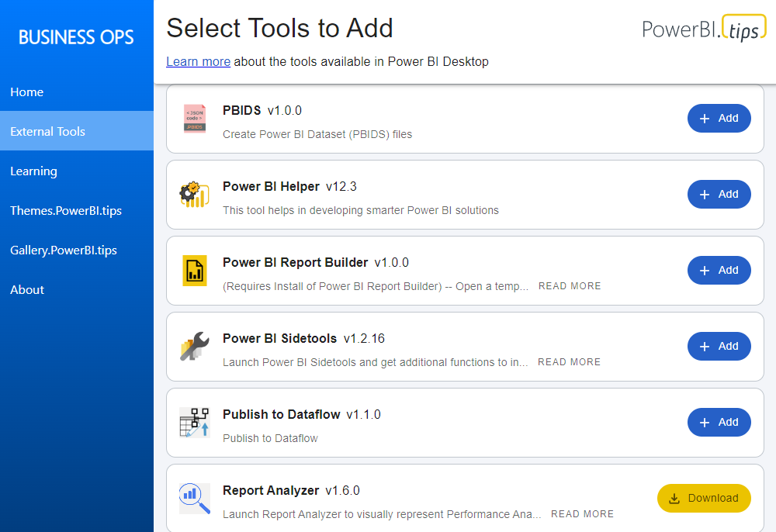Download the Report Analyzer tool
The width and height of the screenshot is (776, 532).
click(704, 498)
